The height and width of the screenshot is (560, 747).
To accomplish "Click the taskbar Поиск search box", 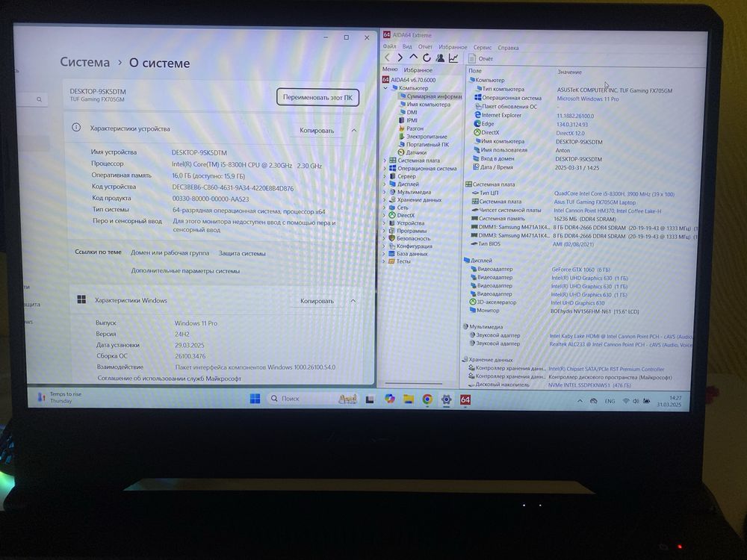I will click(x=313, y=399).
